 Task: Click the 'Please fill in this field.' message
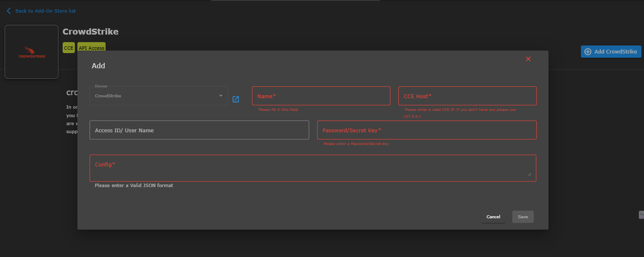[278, 110]
